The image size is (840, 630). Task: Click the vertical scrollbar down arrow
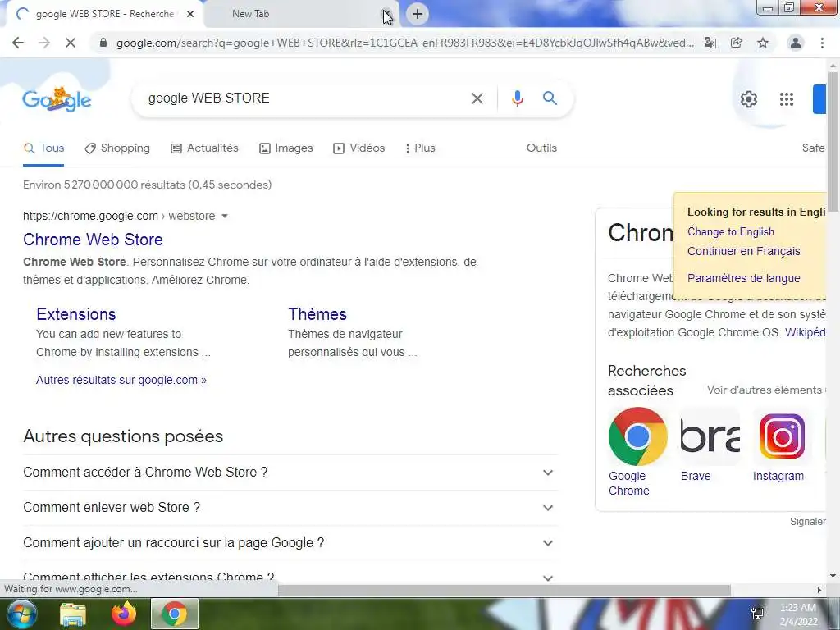tap(833, 577)
